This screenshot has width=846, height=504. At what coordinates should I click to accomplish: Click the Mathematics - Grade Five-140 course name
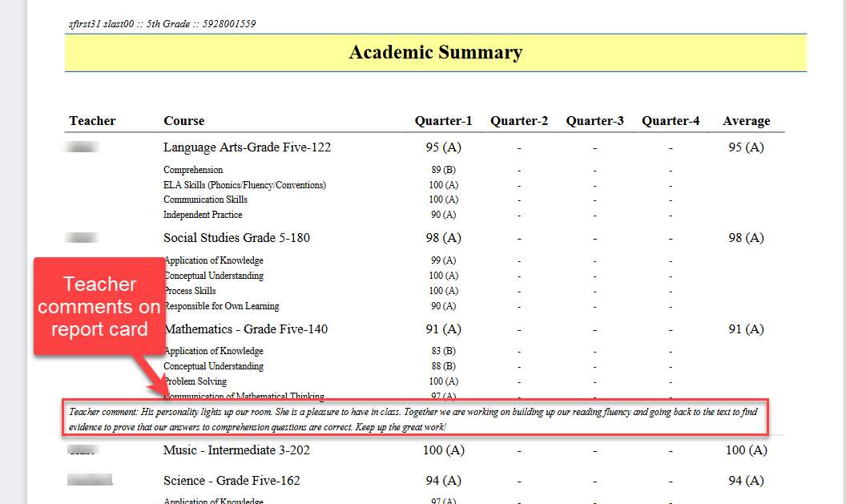[246, 329]
